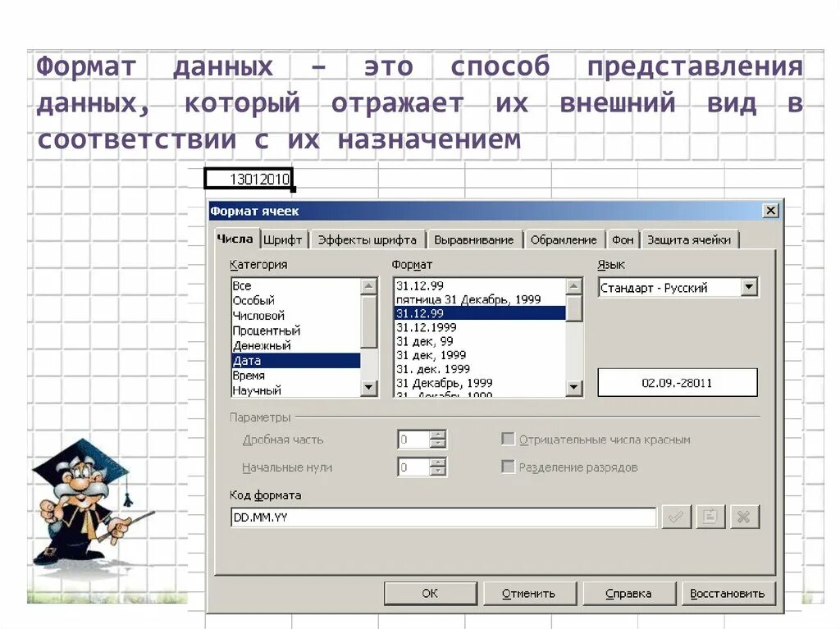Toggle Отрицательные числа красным checkbox
This screenshot has height=629, width=840.
(x=508, y=440)
